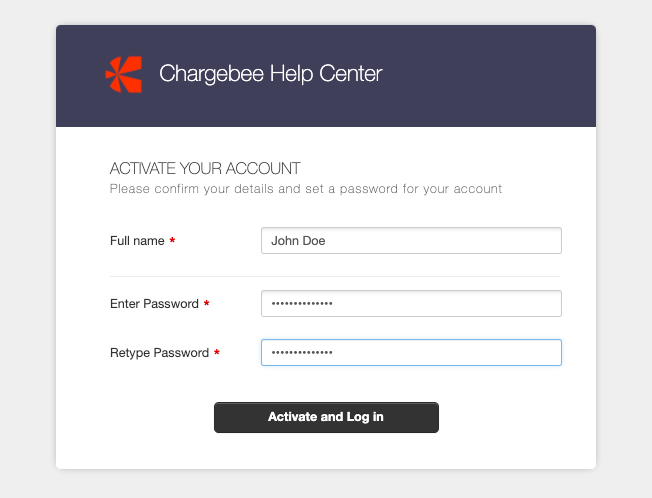
Task: Click the Retype Password label
Action: tap(159, 353)
